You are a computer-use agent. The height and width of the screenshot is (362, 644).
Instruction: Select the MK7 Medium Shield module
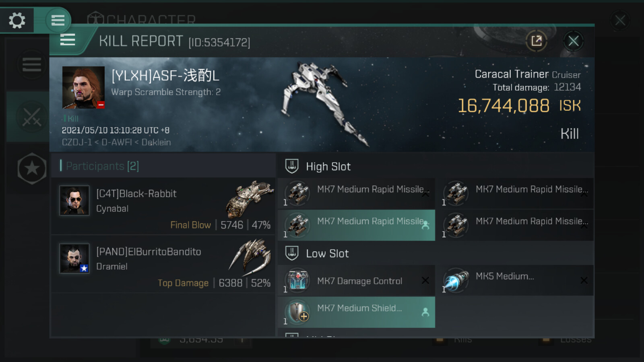coord(356,312)
